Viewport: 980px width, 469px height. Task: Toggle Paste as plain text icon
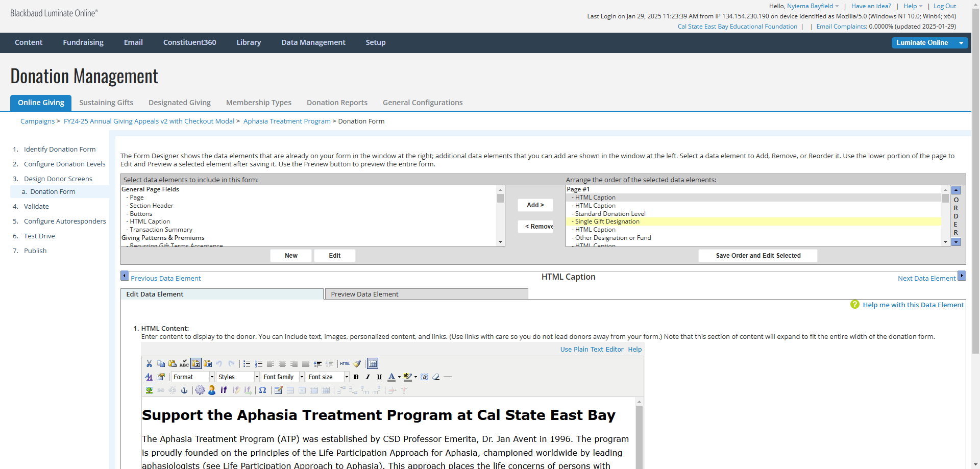[196, 363]
